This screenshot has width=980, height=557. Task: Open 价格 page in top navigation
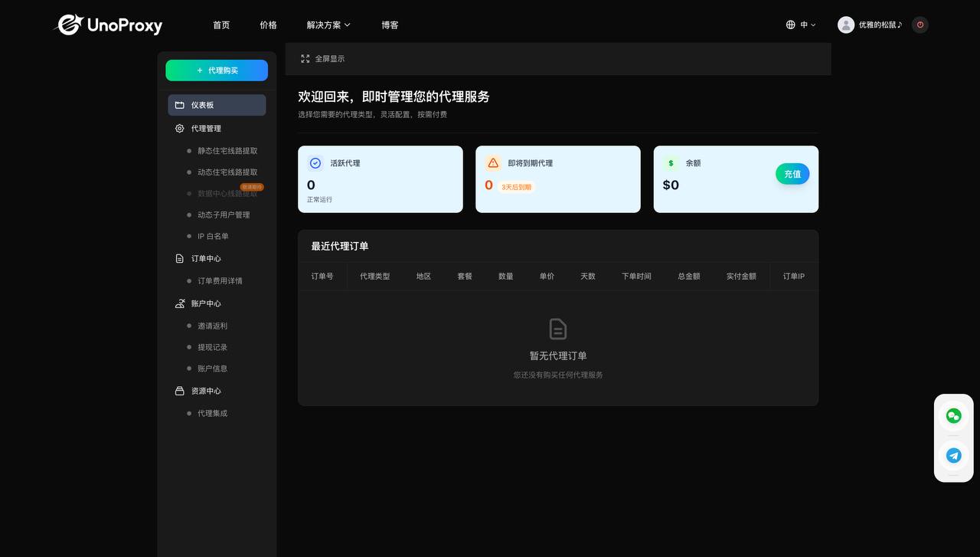coord(268,25)
